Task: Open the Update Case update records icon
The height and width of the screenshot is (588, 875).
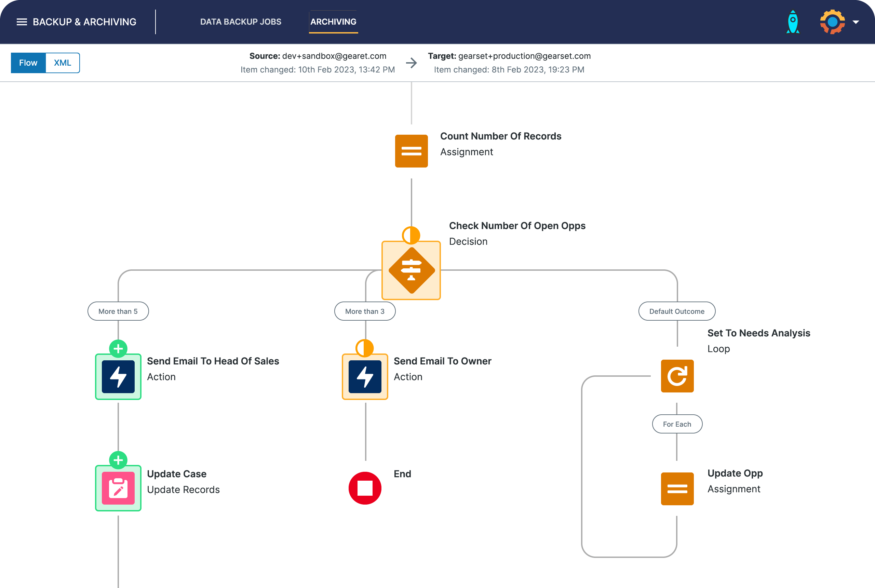Action: [x=118, y=488]
